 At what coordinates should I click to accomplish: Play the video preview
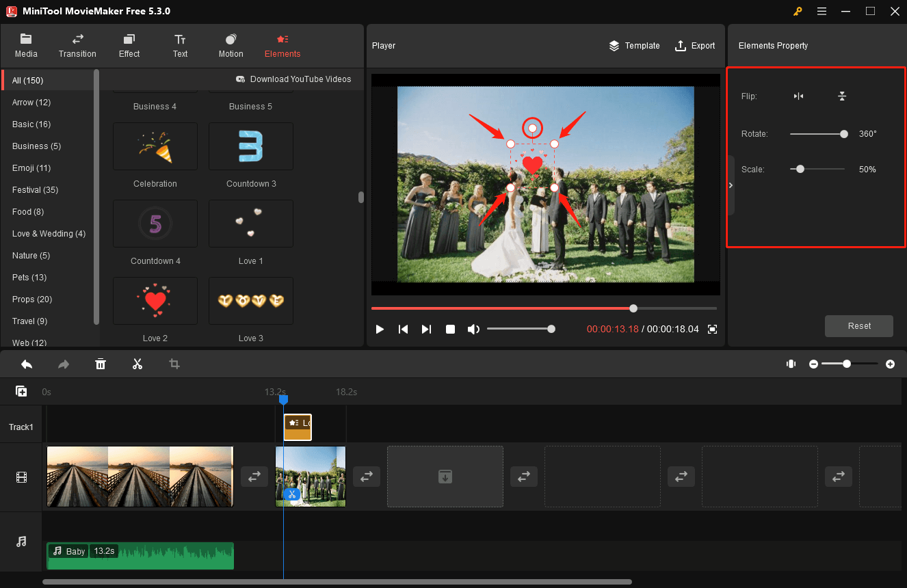[x=380, y=330]
